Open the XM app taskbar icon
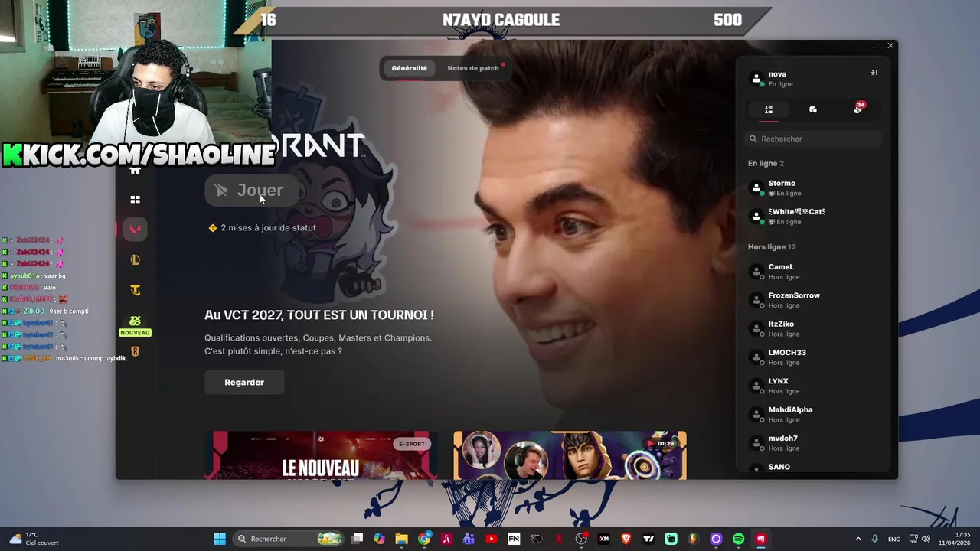980x551 pixels. tap(604, 539)
